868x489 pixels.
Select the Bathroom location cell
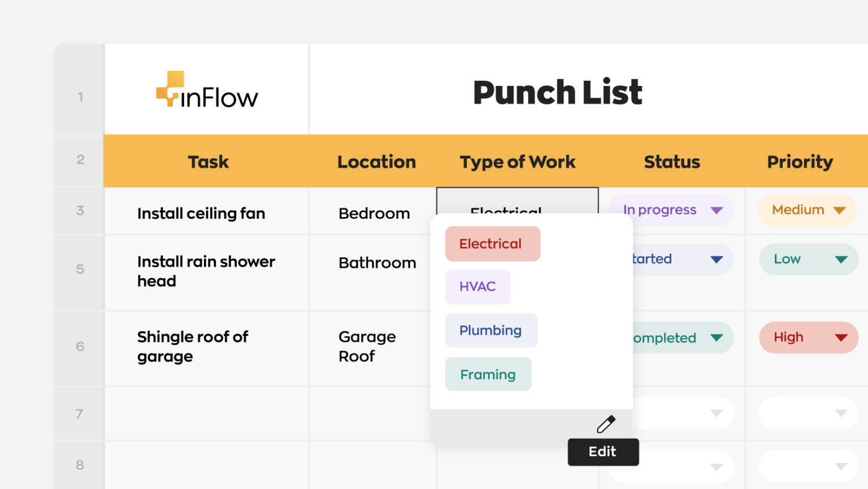(377, 262)
